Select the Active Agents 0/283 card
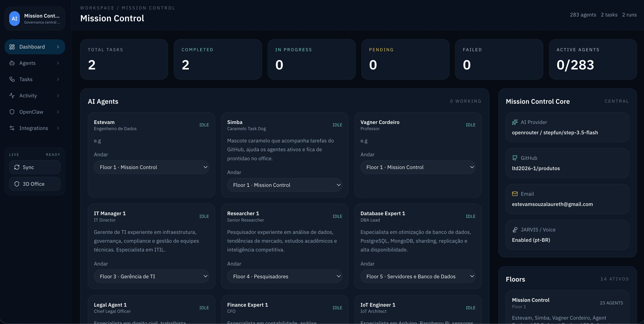 (593, 59)
